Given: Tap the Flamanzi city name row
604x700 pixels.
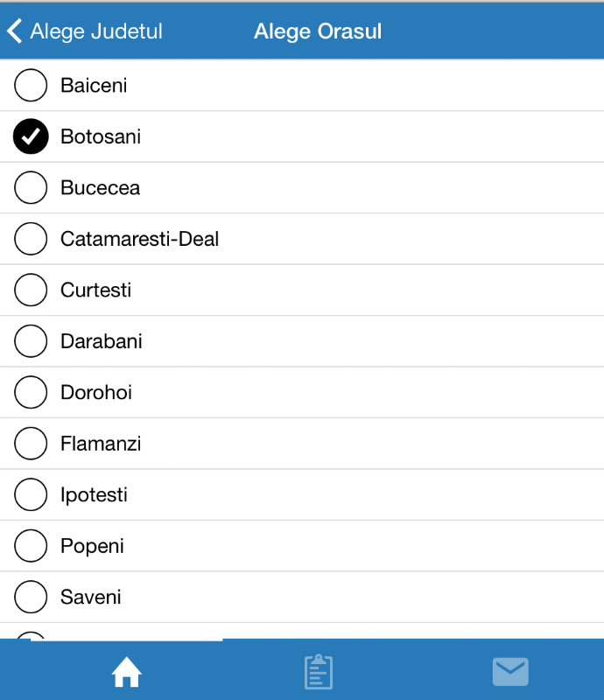Looking at the screenshot, I should click(302, 444).
